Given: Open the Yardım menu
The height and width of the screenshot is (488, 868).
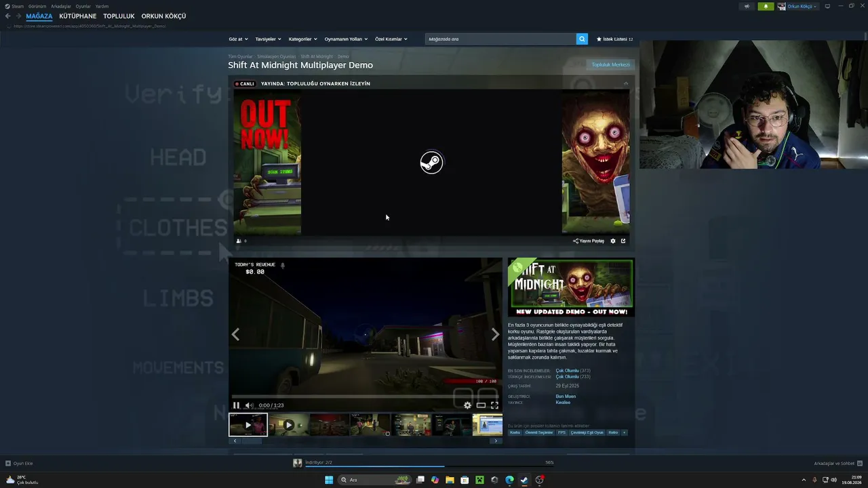Looking at the screenshot, I should (x=102, y=6).
